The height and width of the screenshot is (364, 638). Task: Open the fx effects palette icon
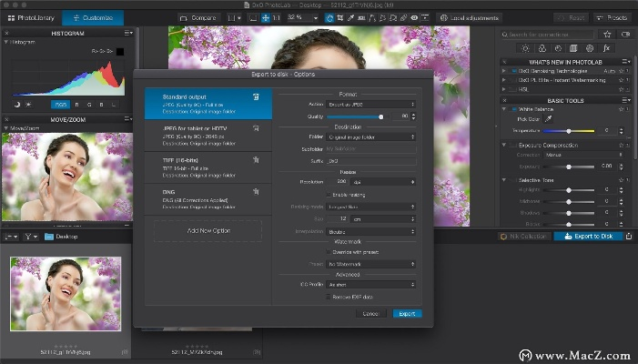607,47
